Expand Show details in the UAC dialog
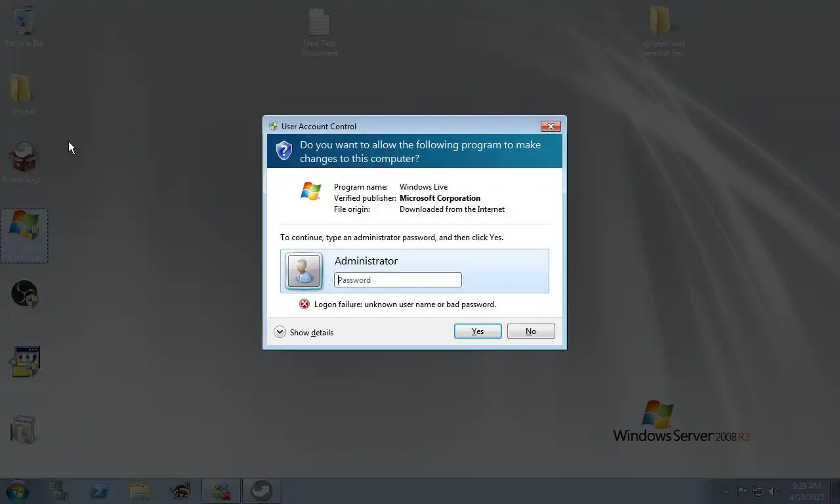The height and width of the screenshot is (504, 840). [x=304, y=332]
